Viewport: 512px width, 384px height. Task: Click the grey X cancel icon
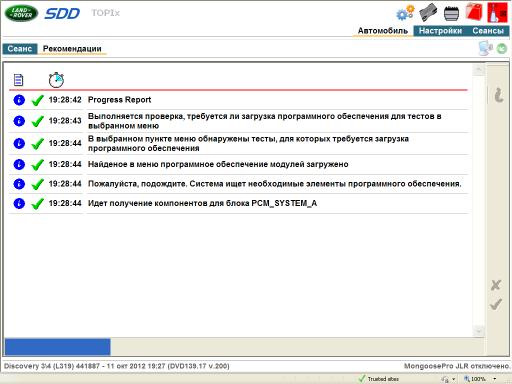click(496, 285)
